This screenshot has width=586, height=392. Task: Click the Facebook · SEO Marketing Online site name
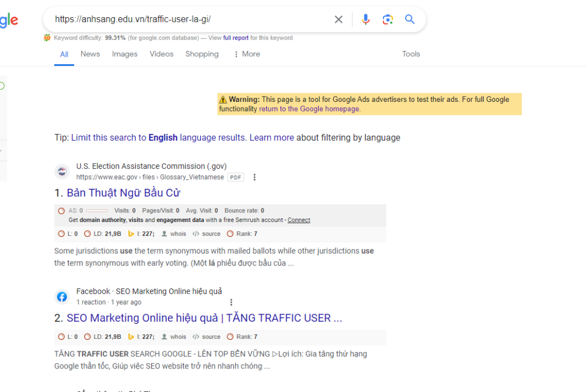coord(149,291)
